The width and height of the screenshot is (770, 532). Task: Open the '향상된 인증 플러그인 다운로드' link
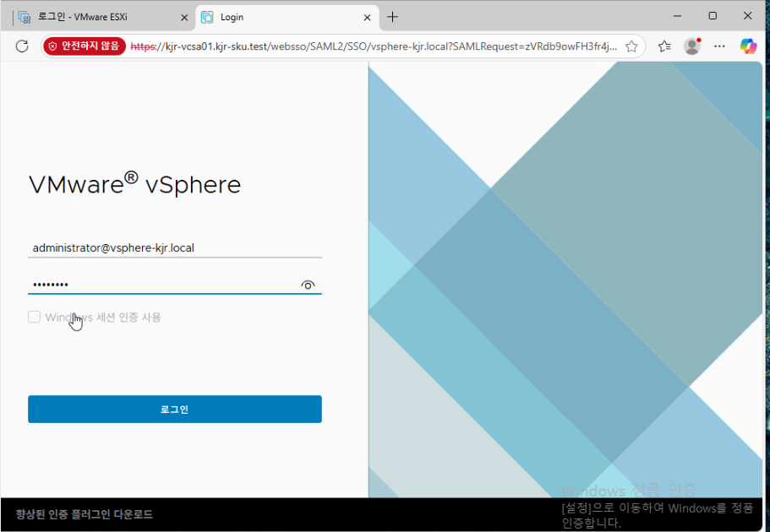click(x=84, y=514)
